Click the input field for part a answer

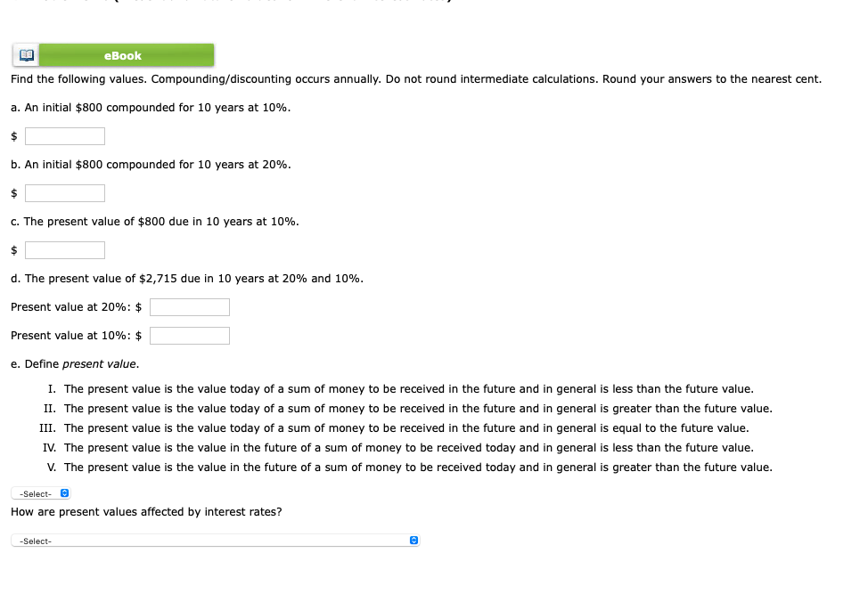(x=65, y=135)
